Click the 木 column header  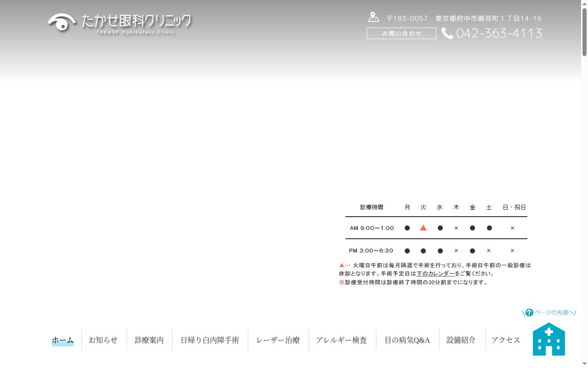tap(456, 207)
